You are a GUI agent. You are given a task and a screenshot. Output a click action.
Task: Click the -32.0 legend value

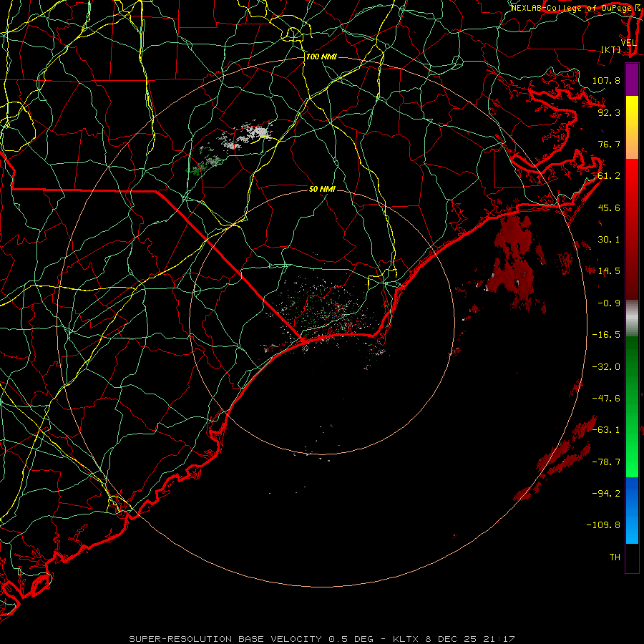click(x=606, y=367)
